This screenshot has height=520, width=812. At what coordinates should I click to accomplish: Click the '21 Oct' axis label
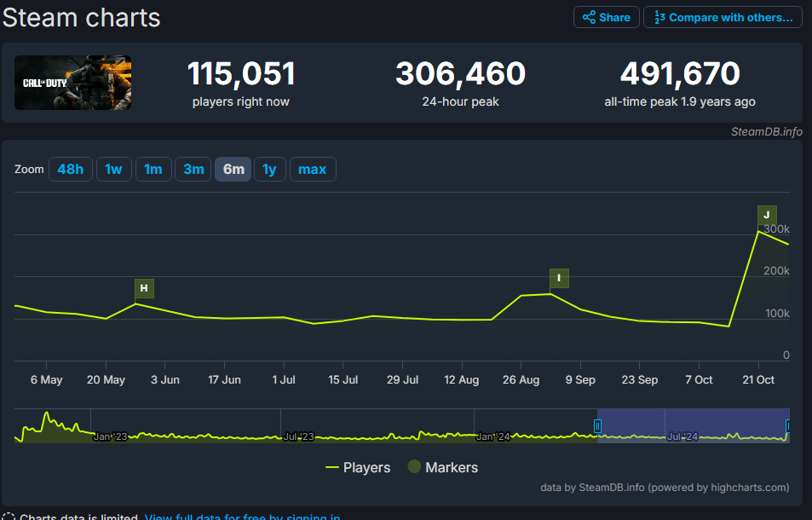(758, 379)
